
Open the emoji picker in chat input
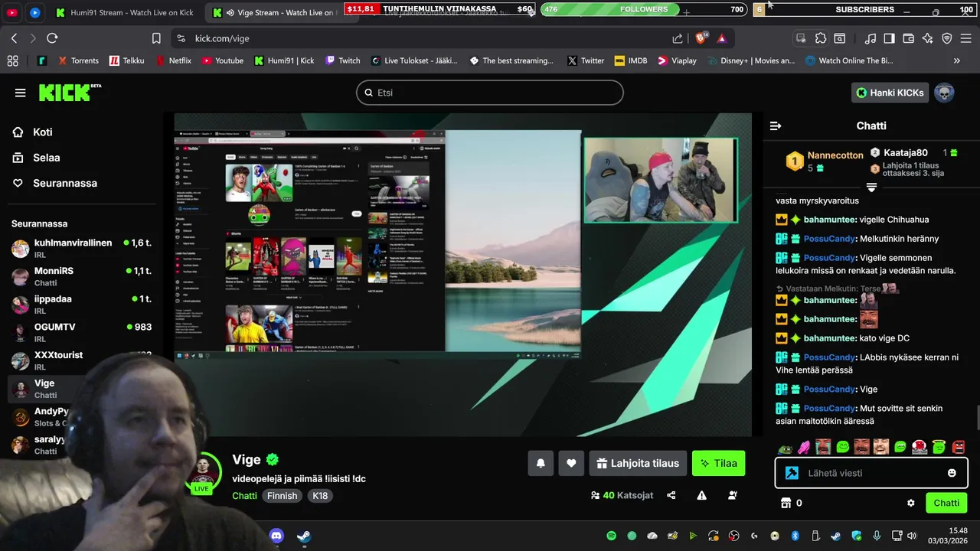[x=952, y=473]
